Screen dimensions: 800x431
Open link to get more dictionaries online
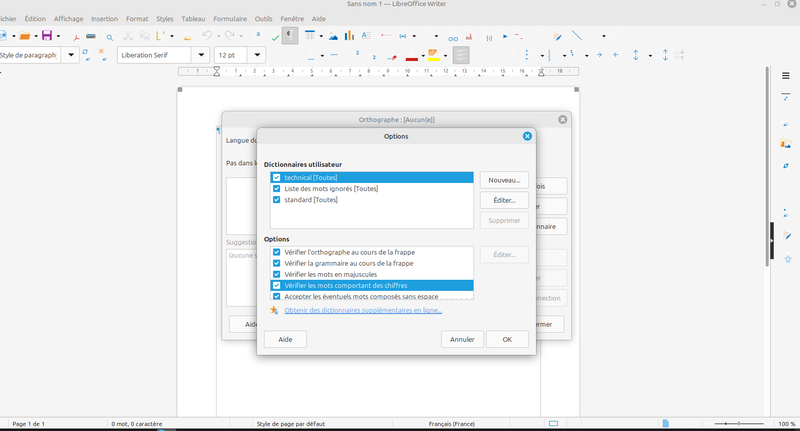point(363,310)
